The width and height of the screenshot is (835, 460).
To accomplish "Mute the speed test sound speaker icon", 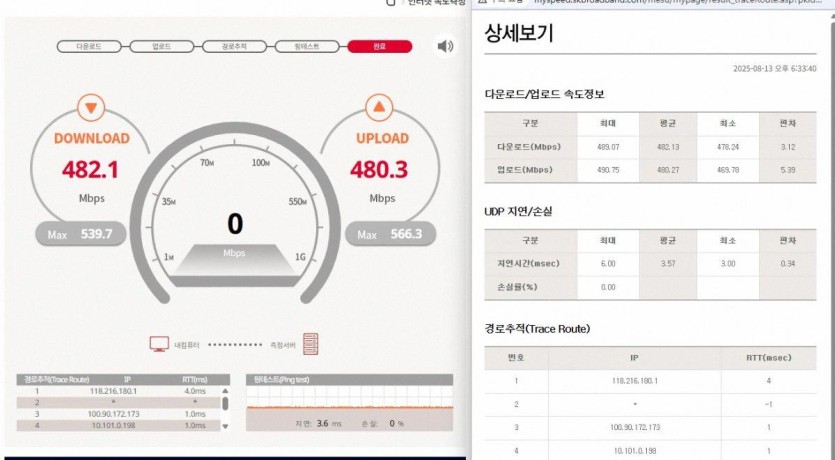I will [x=445, y=46].
